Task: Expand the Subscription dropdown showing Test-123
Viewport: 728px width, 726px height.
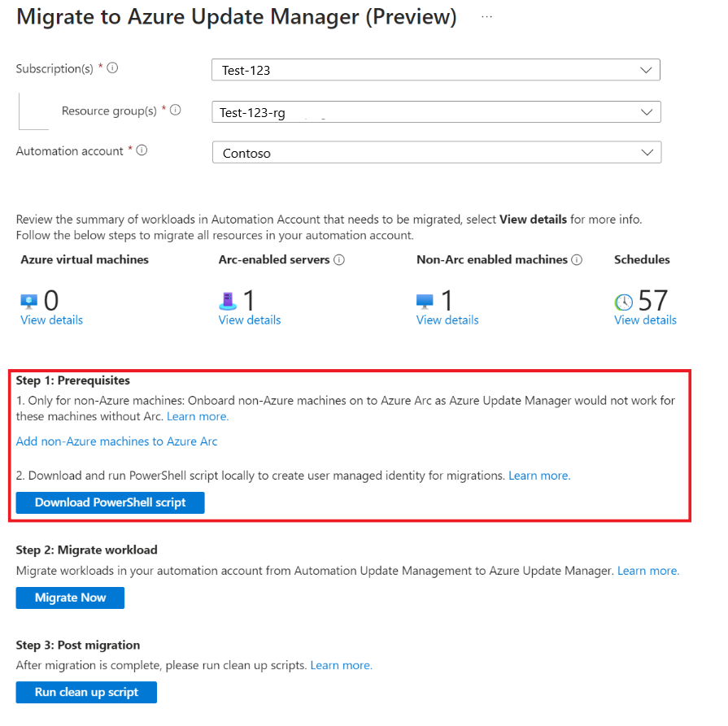Action: (x=435, y=70)
